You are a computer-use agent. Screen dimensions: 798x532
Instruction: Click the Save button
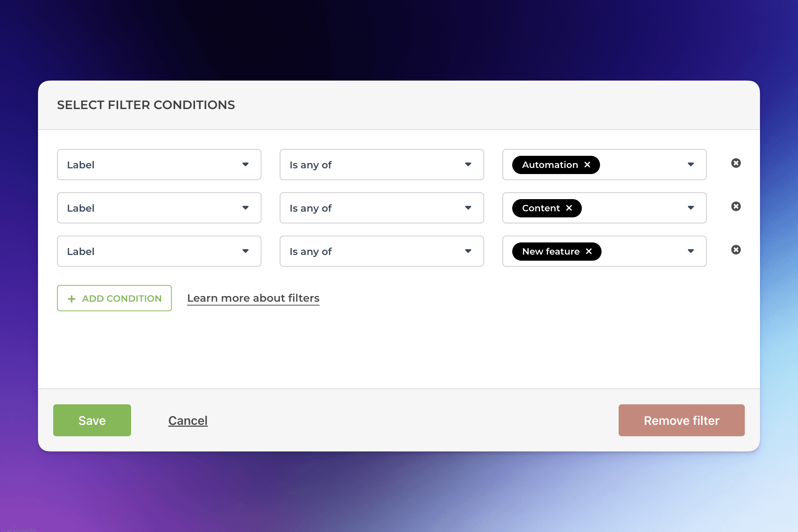pyautogui.click(x=92, y=420)
